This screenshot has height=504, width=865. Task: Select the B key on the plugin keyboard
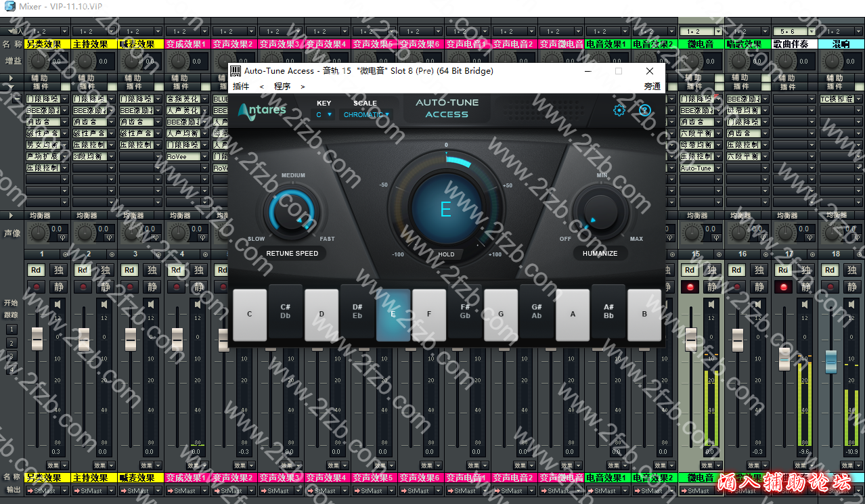coord(644,315)
